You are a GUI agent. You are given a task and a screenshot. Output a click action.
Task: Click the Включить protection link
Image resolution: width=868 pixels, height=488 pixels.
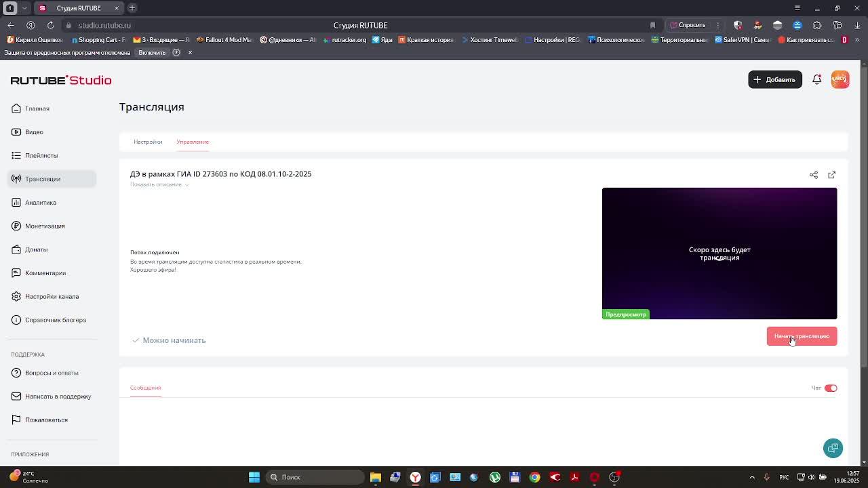click(x=152, y=53)
